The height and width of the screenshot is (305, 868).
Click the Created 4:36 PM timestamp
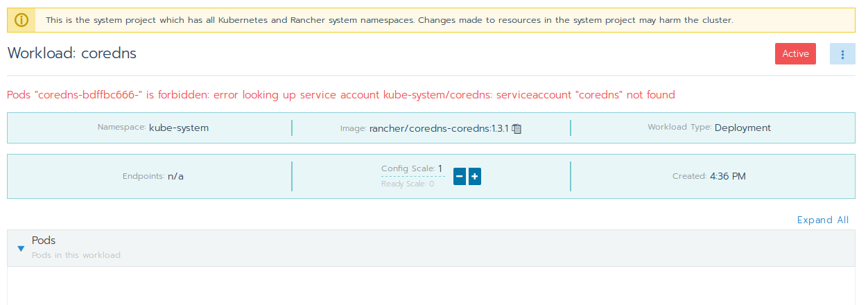coord(728,176)
